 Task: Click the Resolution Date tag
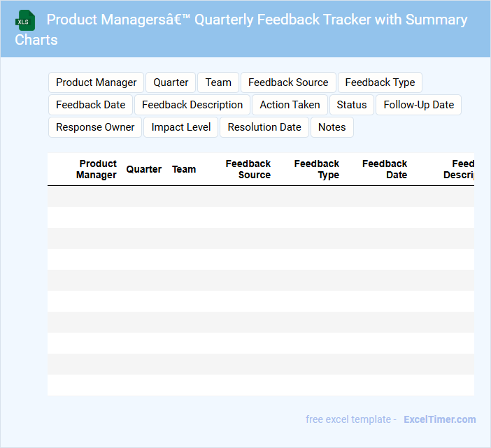click(264, 127)
